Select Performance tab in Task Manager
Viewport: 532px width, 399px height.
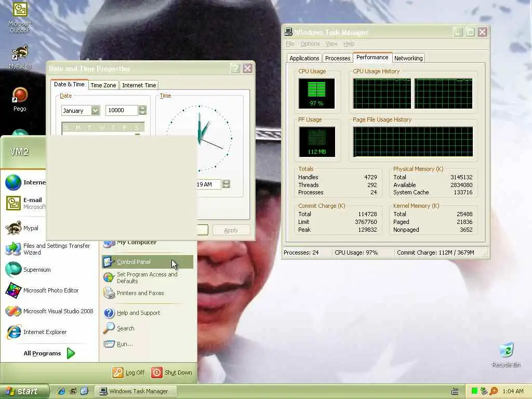point(372,57)
